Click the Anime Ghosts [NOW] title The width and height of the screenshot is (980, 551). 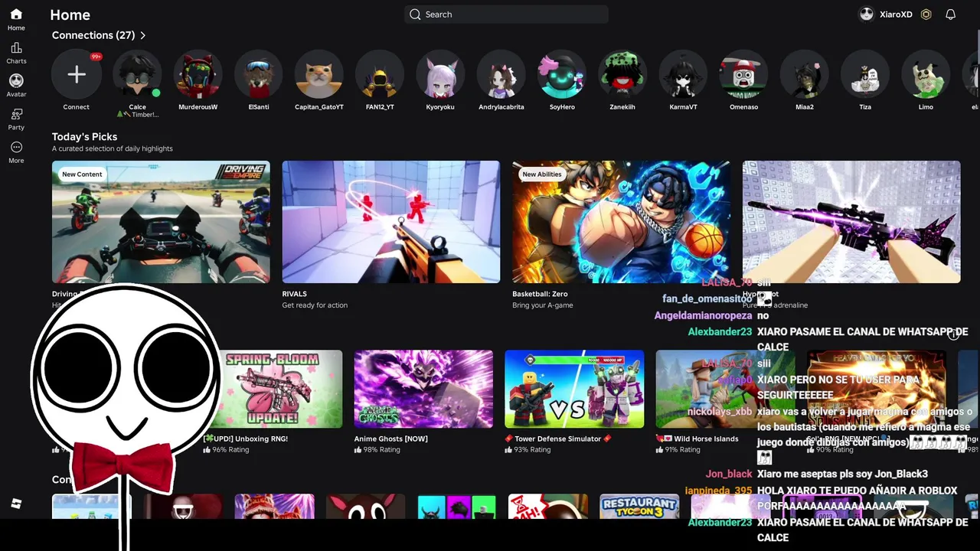coord(390,439)
